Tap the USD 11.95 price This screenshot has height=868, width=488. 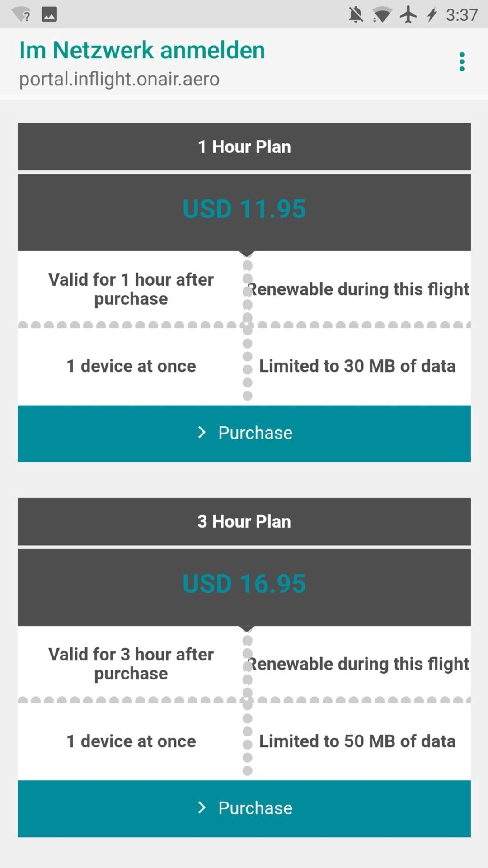point(244,209)
